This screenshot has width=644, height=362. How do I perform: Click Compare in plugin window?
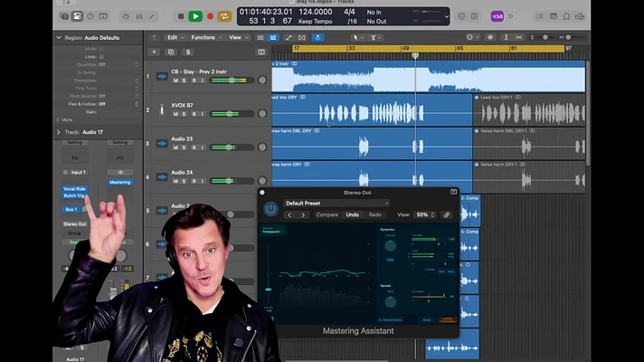(x=327, y=214)
